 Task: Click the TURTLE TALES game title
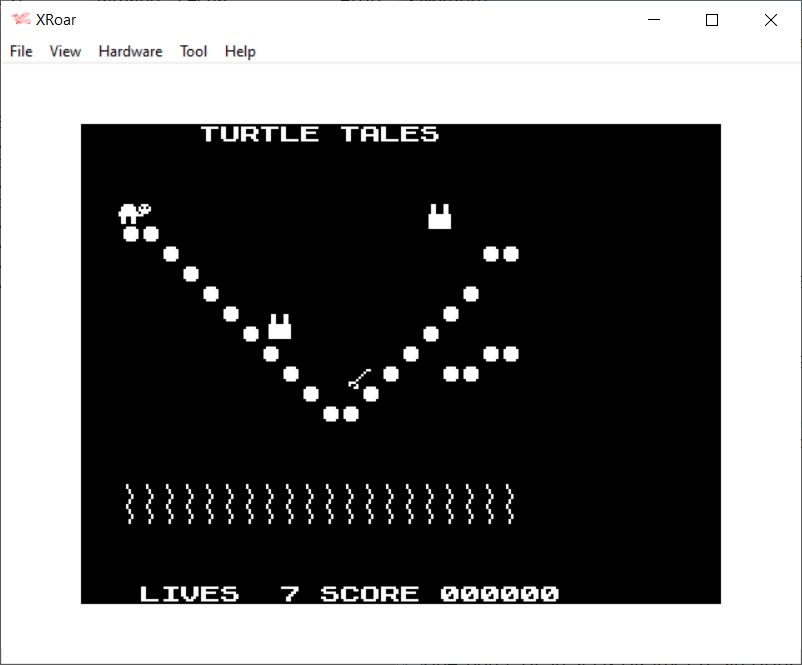point(319,134)
